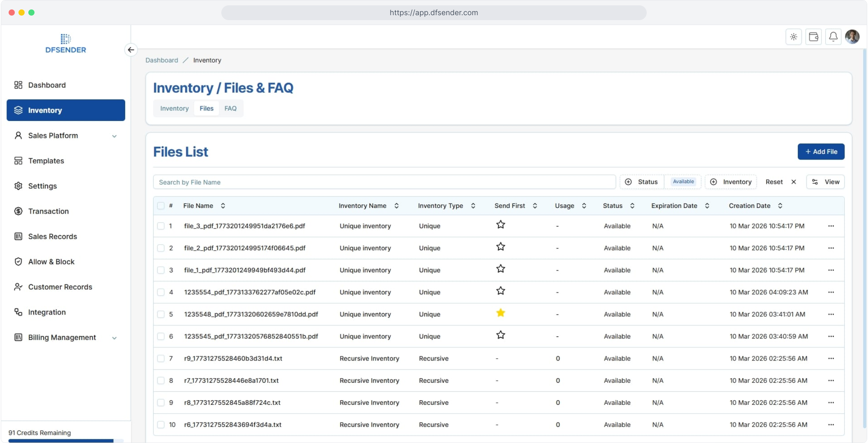The width and height of the screenshot is (868, 443).
Task: Open notifications bell
Action: click(x=833, y=37)
